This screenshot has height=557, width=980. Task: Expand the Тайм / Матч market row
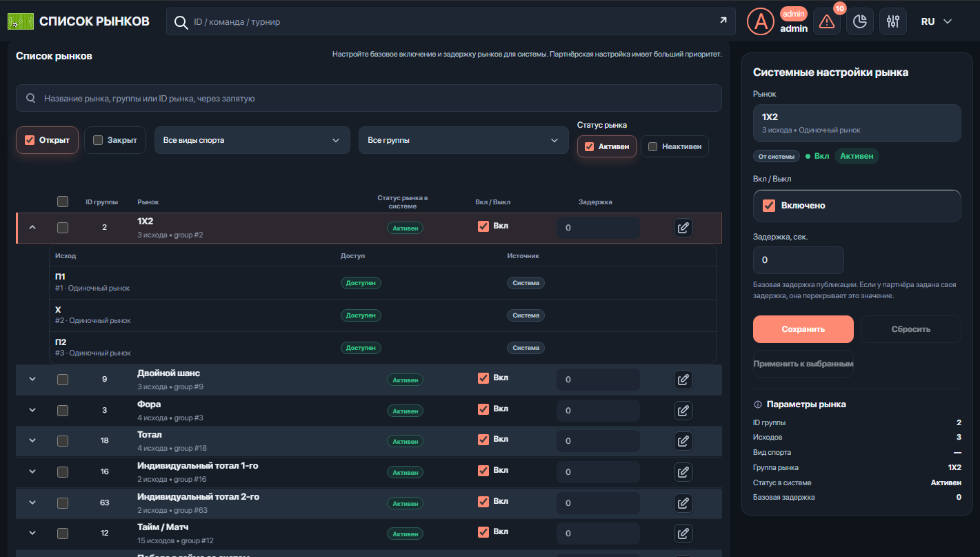coord(32,533)
